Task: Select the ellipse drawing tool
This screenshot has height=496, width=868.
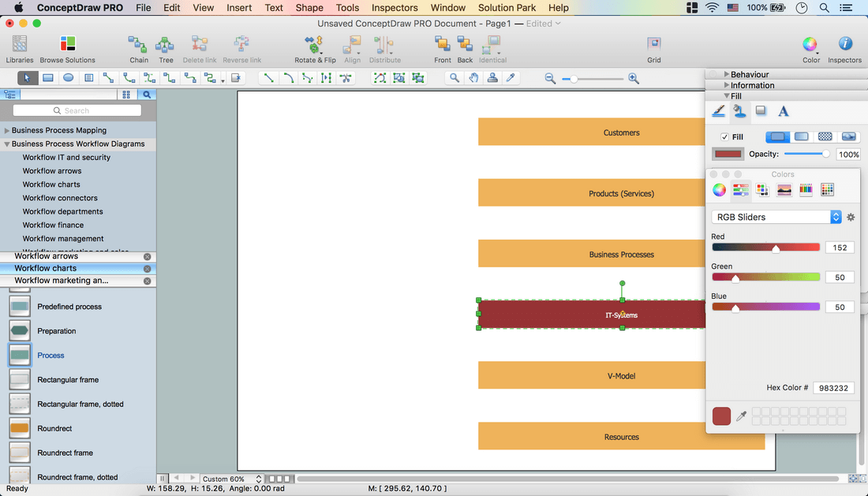Action: click(68, 78)
